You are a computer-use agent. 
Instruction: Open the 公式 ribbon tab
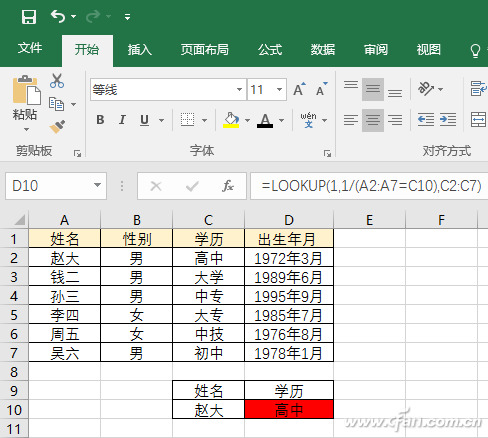[x=270, y=50]
